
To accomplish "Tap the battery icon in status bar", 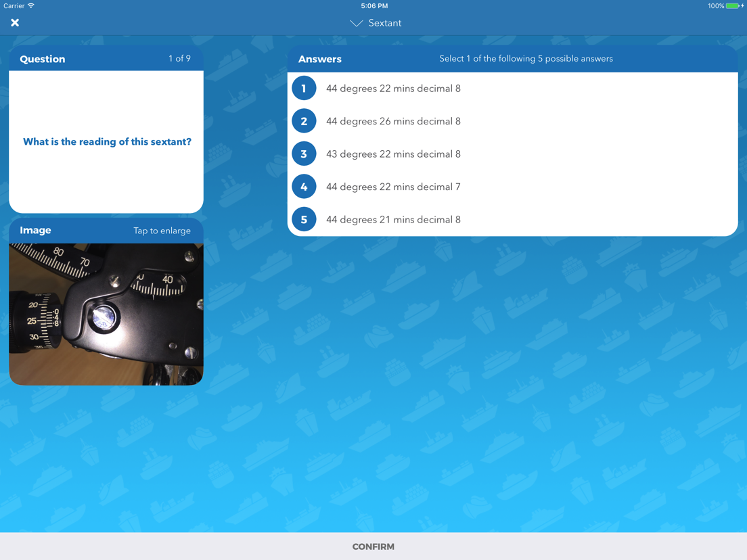I will coord(733,5).
